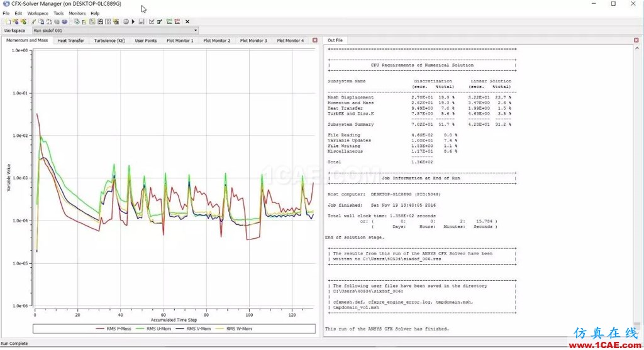
Task: Click the 'Subsystem Summary' line in Out File
Action: (x=419, y=124)
